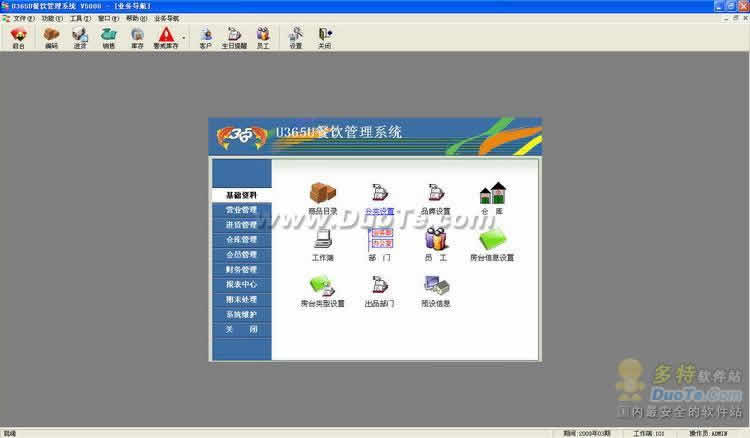Open the 房台类型设置 icon
Image resolution: width=750 pixels, height=438 pixels.
(322, 286)
